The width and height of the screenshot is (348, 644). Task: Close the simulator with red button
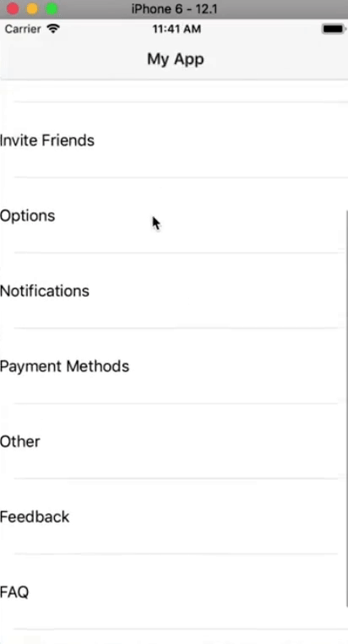pyautogui.click(x=14, y=8)
